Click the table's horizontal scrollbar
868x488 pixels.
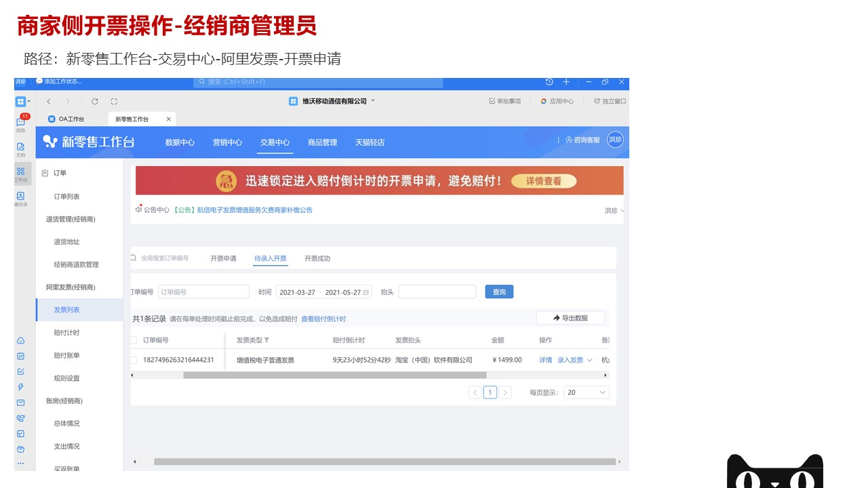334,375
